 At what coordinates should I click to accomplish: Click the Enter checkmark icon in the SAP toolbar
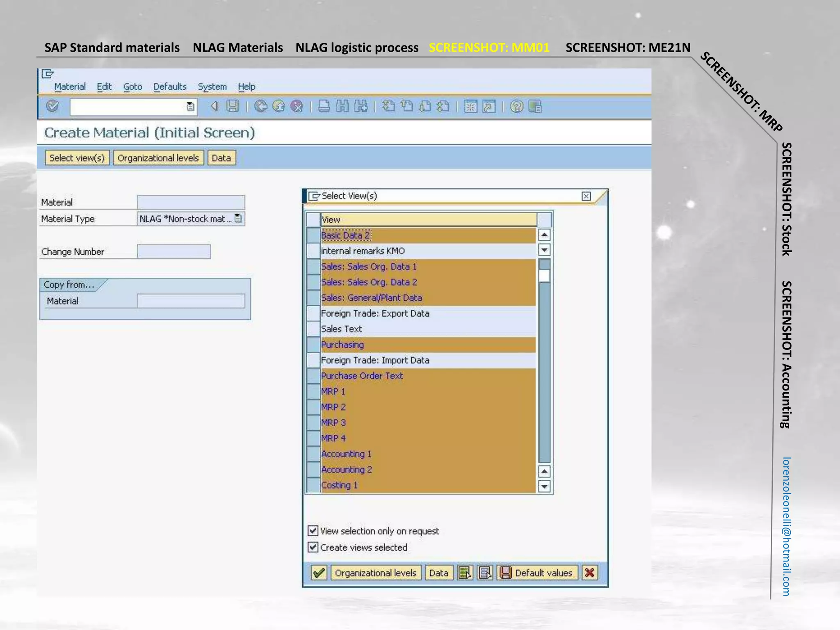pyautogui.click(x=52, y=107)
